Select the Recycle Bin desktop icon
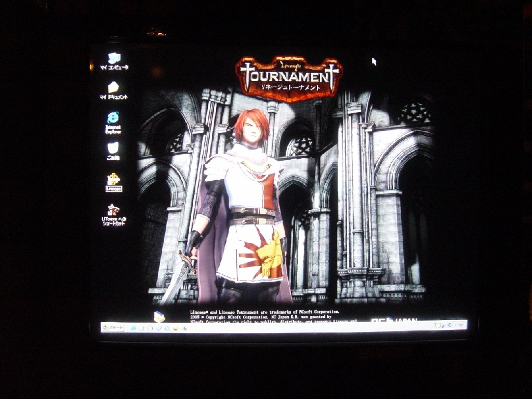 click(113, 148)
